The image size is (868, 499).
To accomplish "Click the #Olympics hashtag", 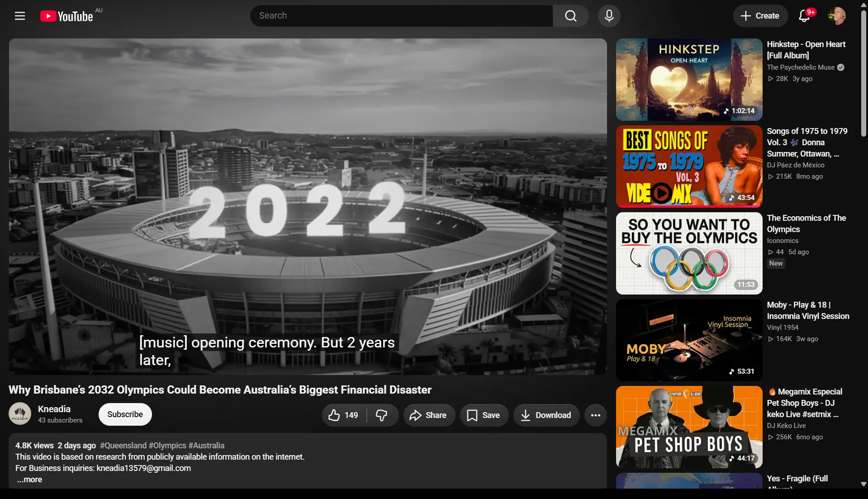I will (x=167, y=446).
